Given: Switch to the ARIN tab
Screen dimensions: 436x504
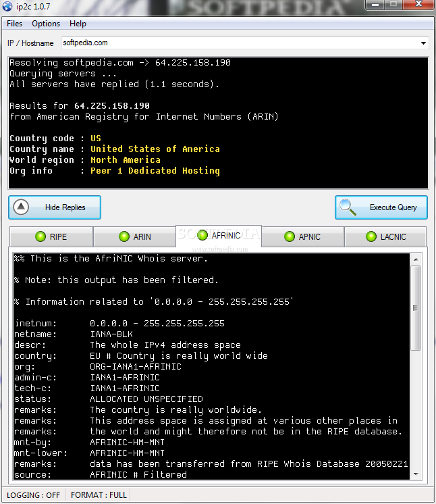Looking at the screenshot, I should [x=134, y=237].
